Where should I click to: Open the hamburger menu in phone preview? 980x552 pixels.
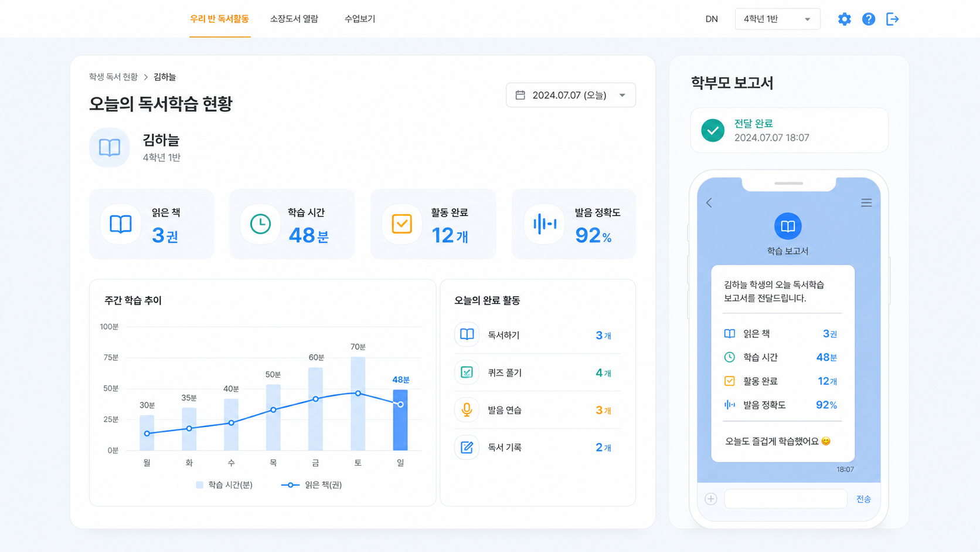click(x=866, y=203)
